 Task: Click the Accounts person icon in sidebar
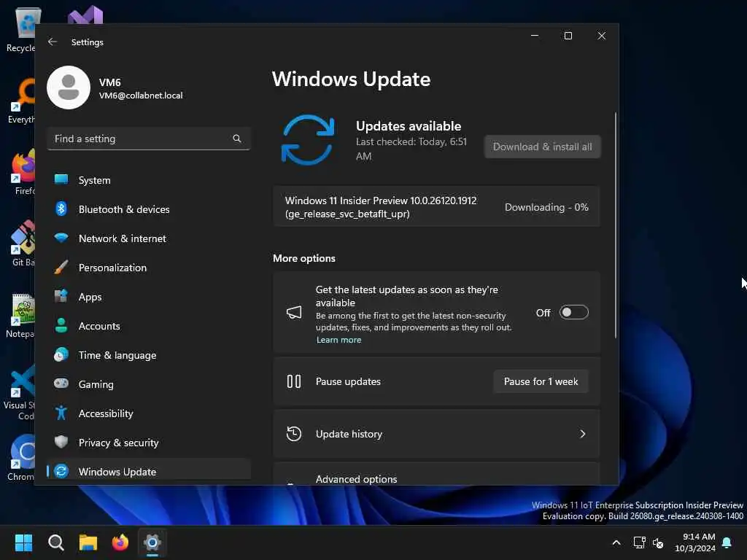61,325
